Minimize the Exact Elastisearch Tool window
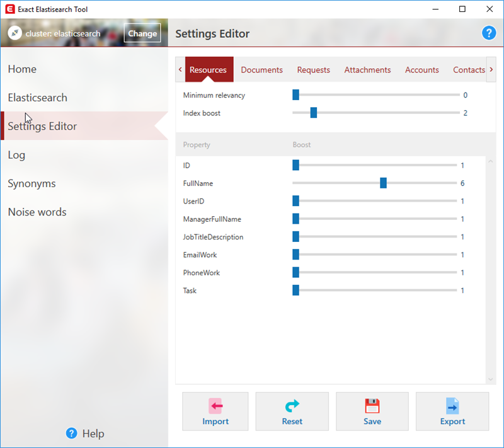 click(435, 9)
